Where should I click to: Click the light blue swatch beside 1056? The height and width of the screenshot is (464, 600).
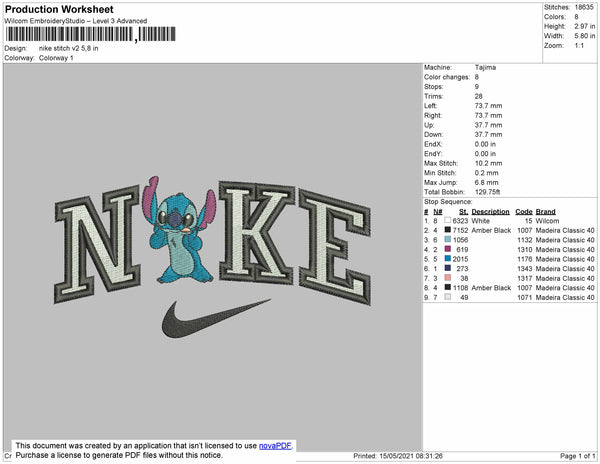(447, 240)
